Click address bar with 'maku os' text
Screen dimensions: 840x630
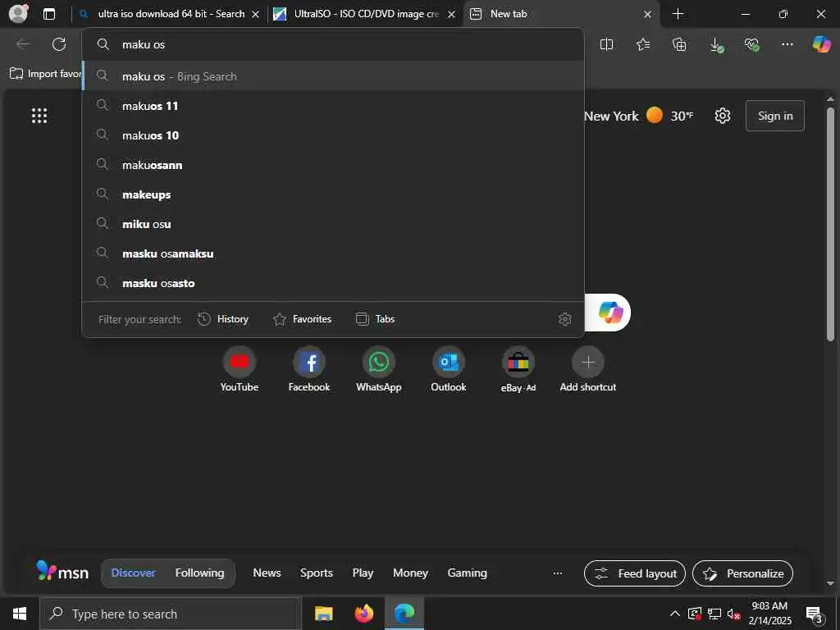[x=333, y=44]
